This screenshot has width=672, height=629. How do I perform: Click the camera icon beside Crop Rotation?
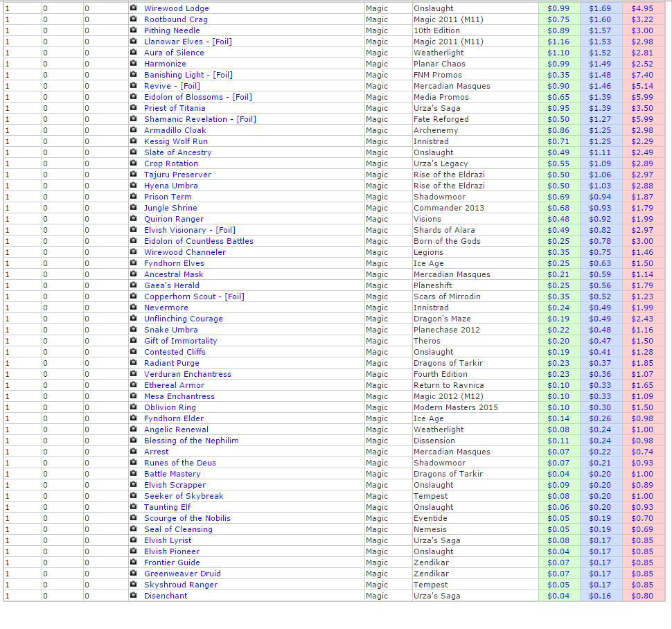[133, 163]
